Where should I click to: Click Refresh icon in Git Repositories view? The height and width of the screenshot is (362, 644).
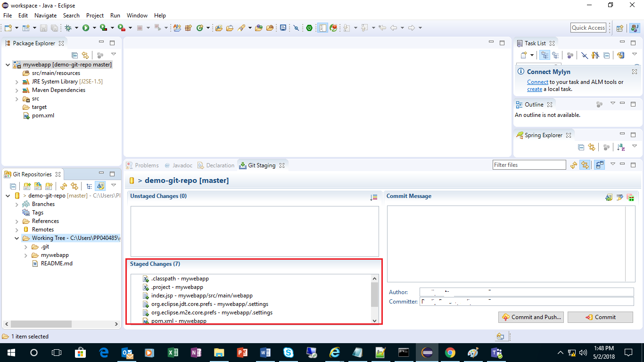click(x=63, y=186)
